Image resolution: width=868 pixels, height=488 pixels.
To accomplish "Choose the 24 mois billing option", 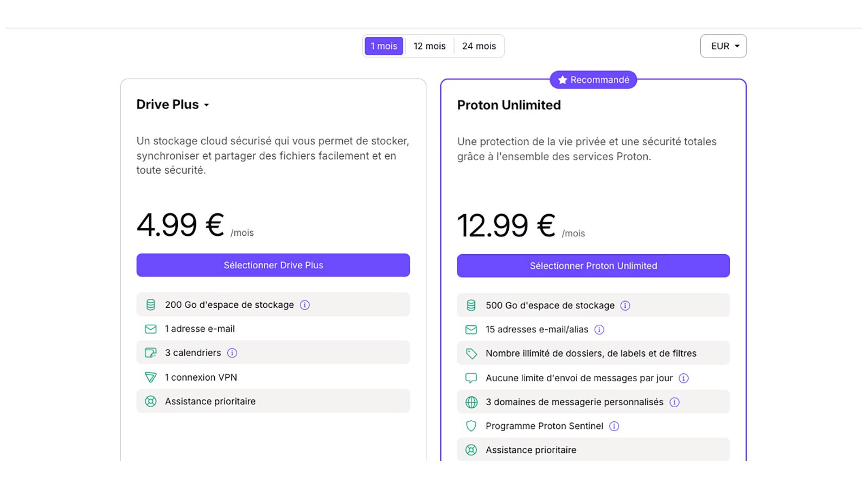I will [x=479, y=46].
